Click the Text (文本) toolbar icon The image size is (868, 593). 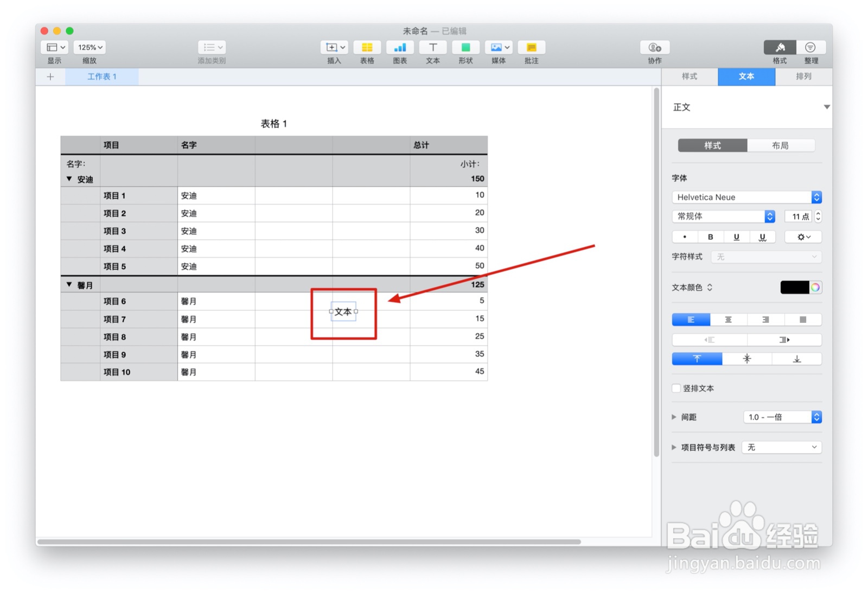point(433,47)
